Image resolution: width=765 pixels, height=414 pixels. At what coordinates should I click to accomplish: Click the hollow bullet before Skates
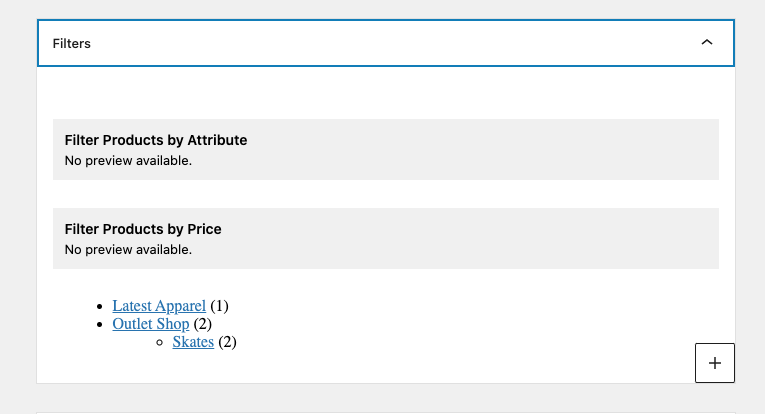[160, 343]
